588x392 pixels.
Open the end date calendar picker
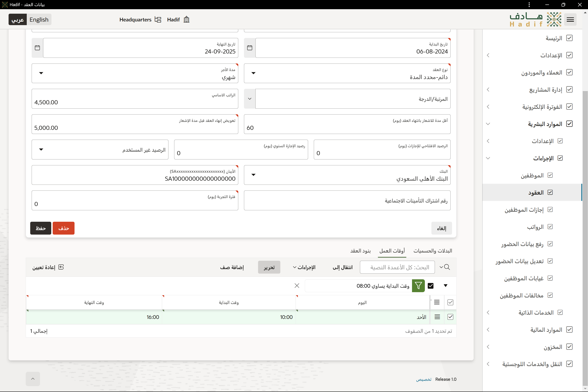(x=37, y=48)
